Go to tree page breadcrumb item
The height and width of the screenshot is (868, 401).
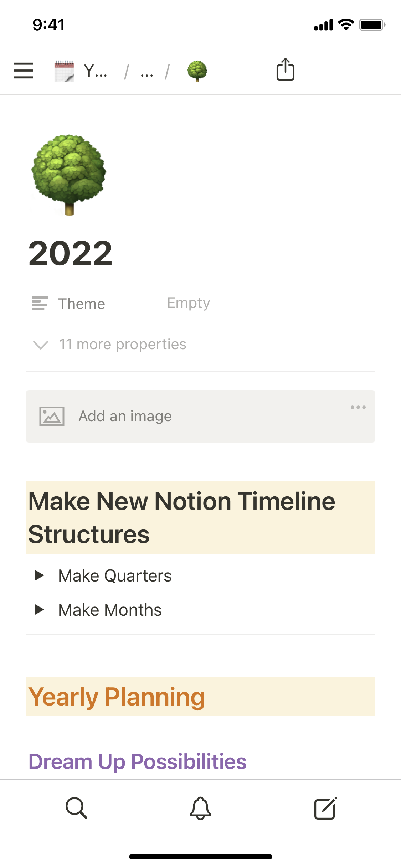(x=197, y=71)
